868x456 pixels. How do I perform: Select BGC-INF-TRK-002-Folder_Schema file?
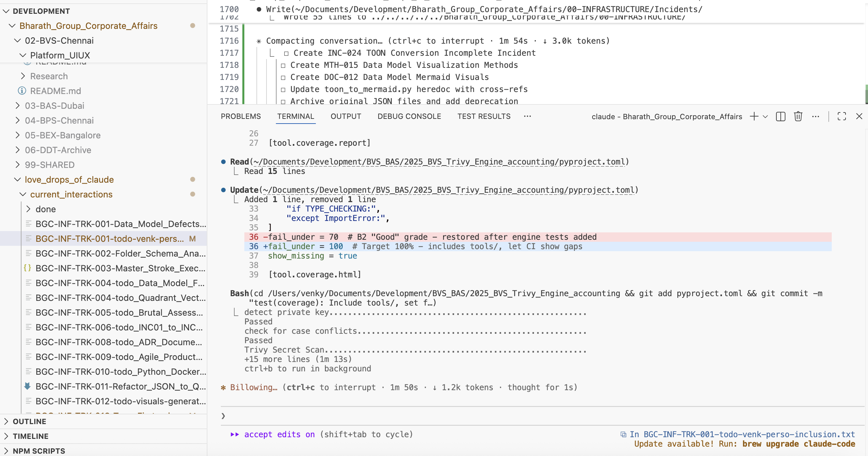[120, 254]
